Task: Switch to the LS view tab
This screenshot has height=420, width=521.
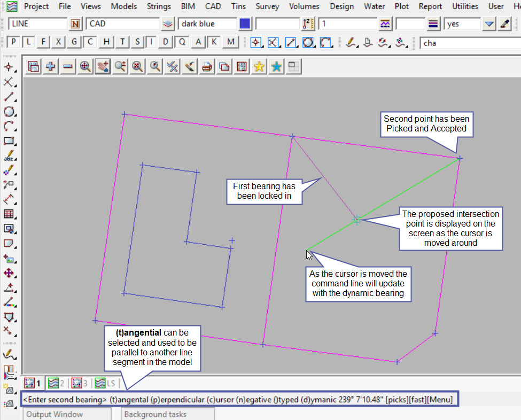Action: [106, 383]
